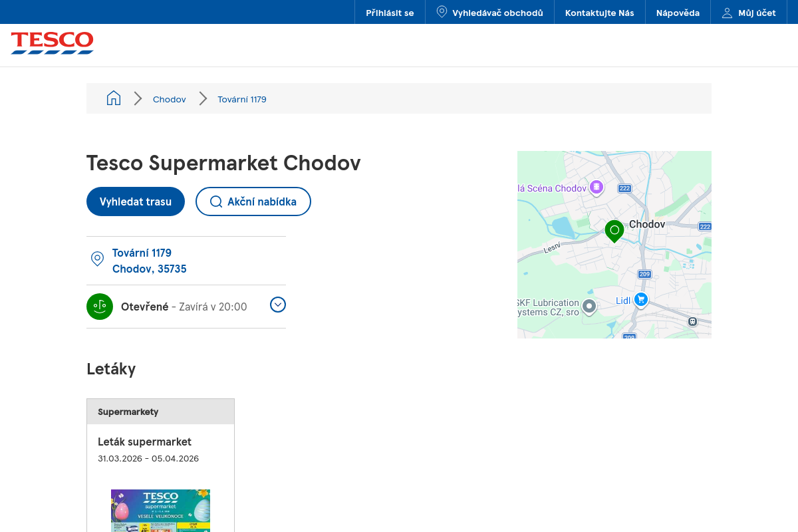
Task: Expand opening hours with chevron arrow
Action: pos(278,305)
